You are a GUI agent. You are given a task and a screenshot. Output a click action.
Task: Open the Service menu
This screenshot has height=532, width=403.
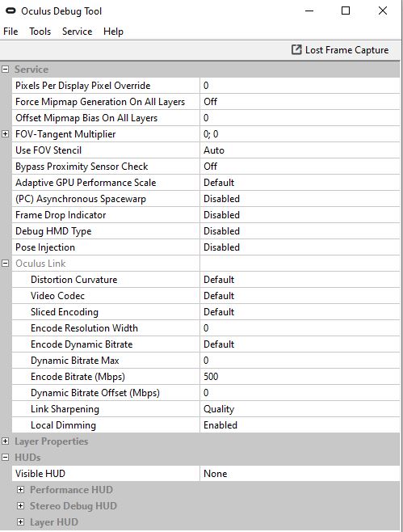[77, 32]
